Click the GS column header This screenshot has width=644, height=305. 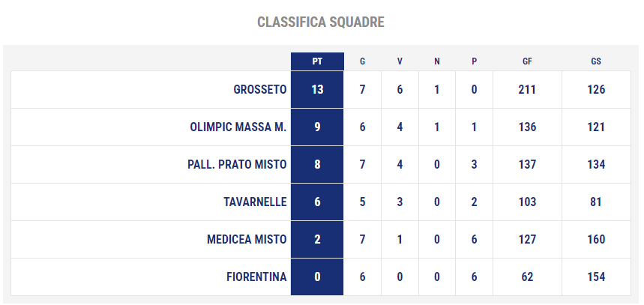[596, 61]
